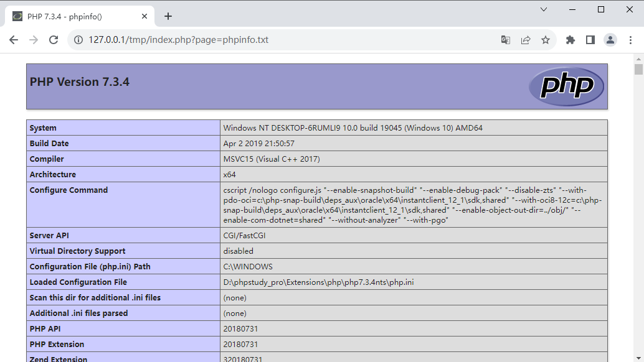The width and height of the screenshot is (644, 362).
Task: Open the Extensions puzzle icon
Action: point(571,40)
